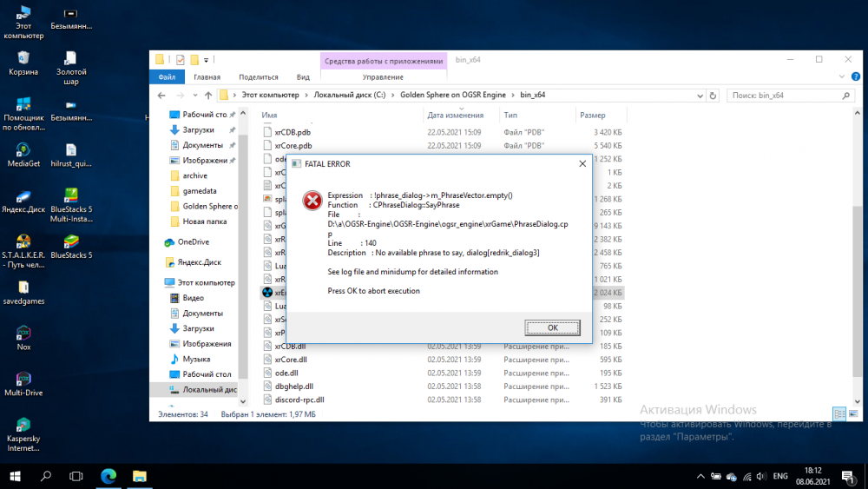868x489 pixels.
Task: Select gamedata folder in navigation pane
Action: [x=200, y=191]
